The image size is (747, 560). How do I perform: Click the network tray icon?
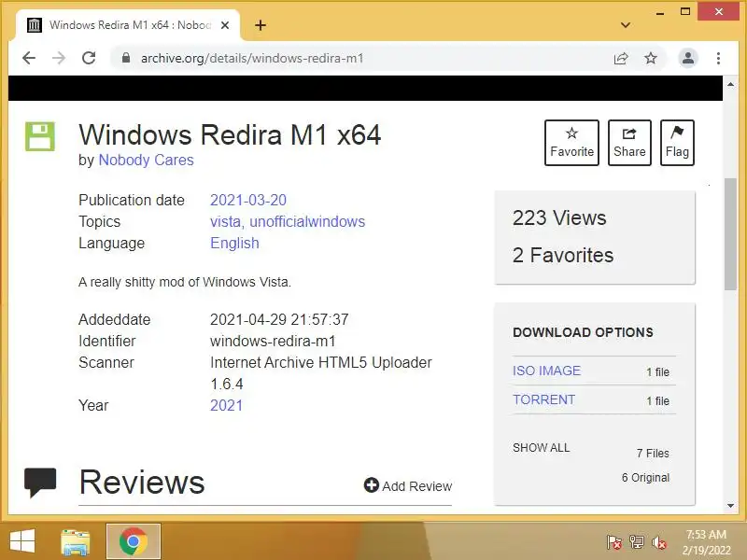click(637, 542)
